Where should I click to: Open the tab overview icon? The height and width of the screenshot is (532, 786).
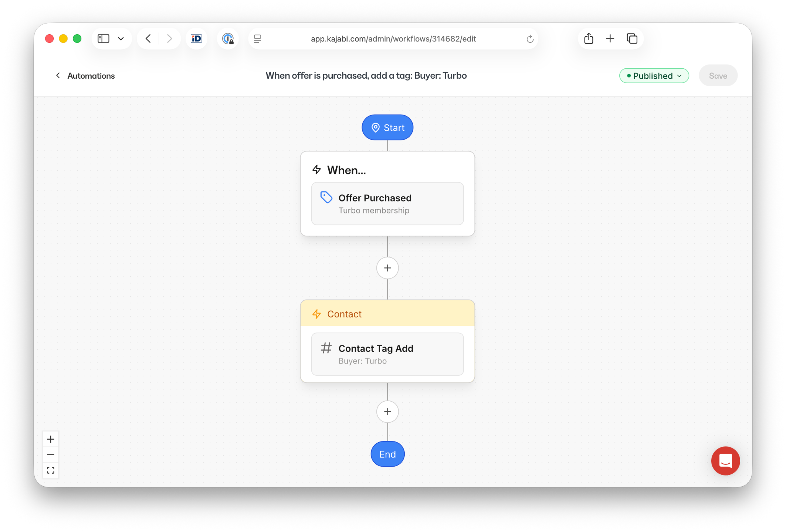632,38
